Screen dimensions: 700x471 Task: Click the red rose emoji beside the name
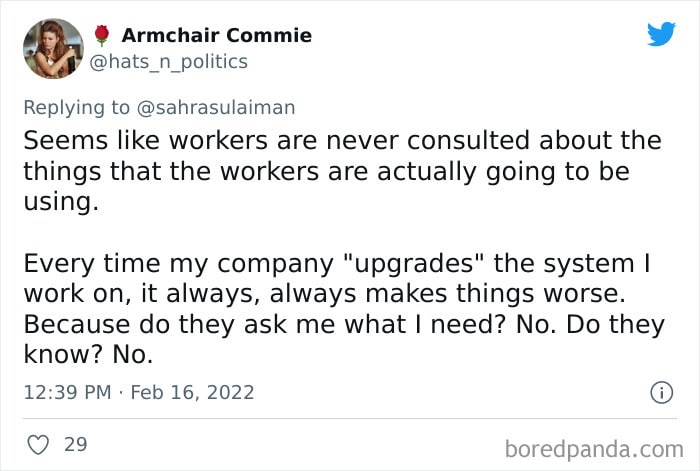[x=102, y=36]
